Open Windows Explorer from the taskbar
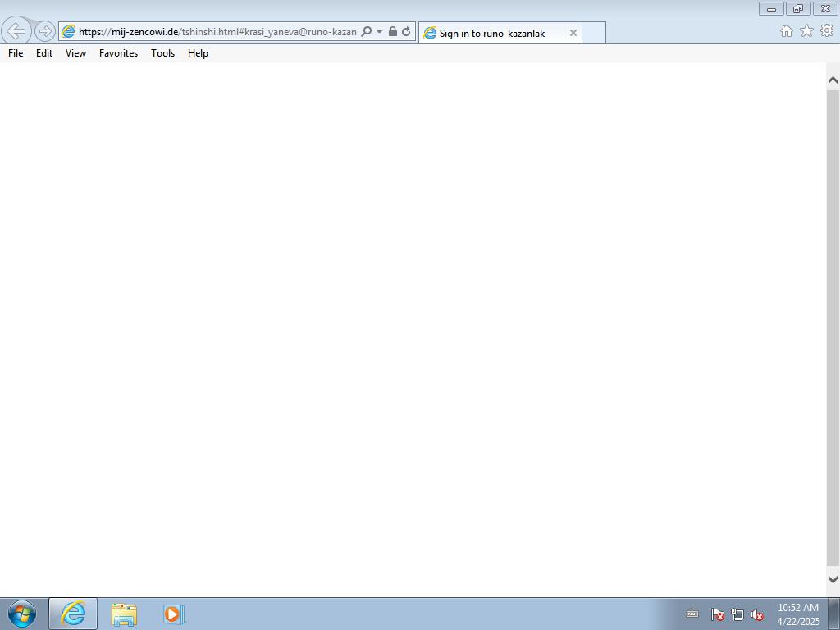 click(x=124, y=614)
